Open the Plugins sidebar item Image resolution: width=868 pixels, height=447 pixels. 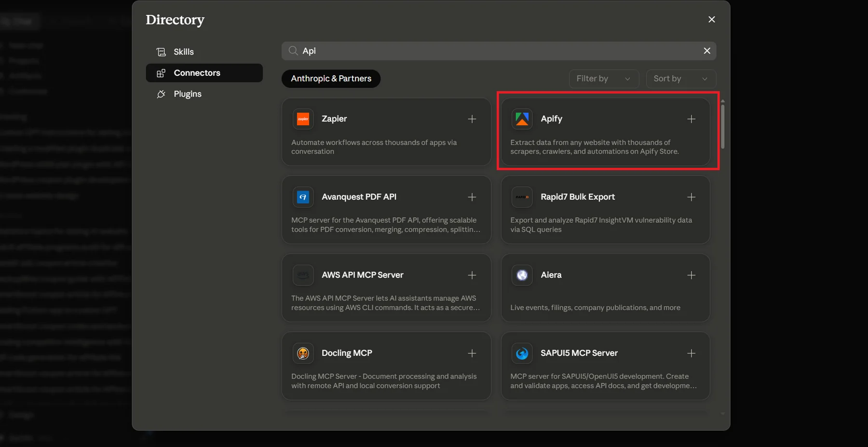[x=204, y=94]
